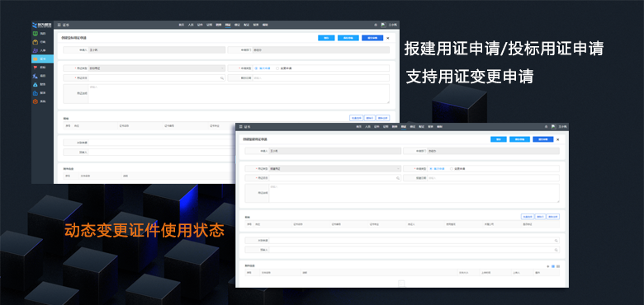Click the last nav tab in the front window top bar
644x305 pixels.
439,127
